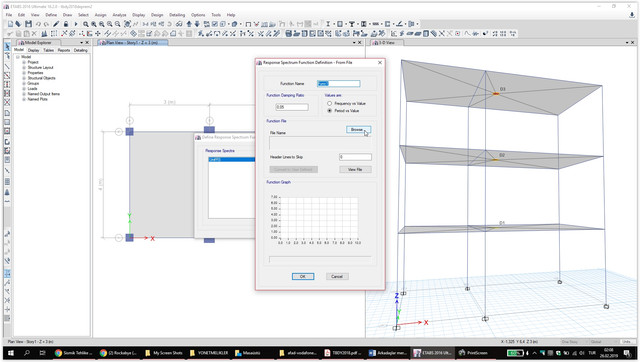640x362 pixels.
Task: Click Cancel in Response Spectrum dialog
Action: (337, 276)
